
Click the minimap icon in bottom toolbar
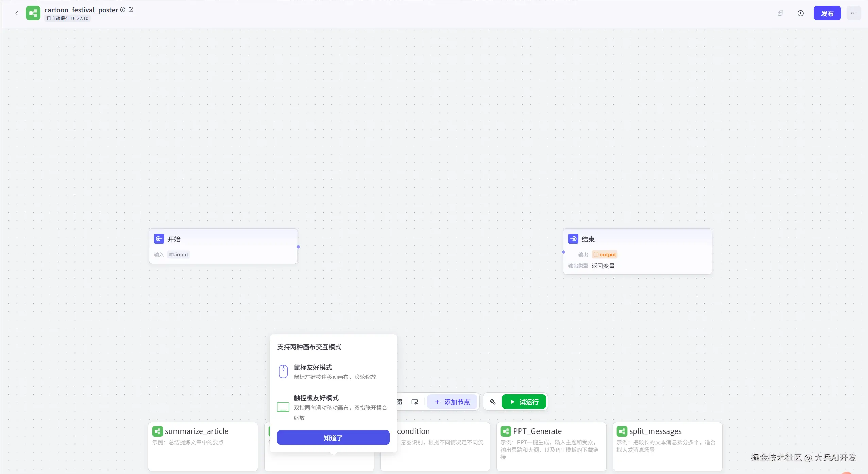coord(414,402)
